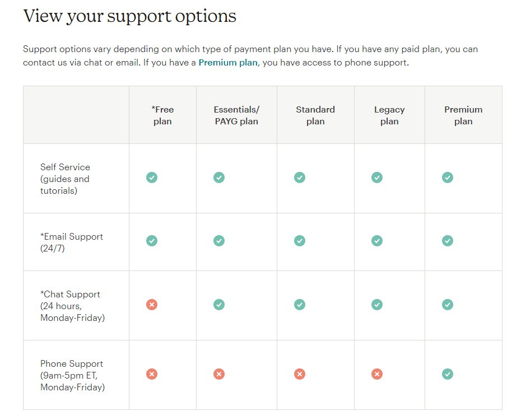This screenshot has height=420, width=521.
Task: Click the Essentials/PAYG plan column header
Action: click(x=236, y=115)
